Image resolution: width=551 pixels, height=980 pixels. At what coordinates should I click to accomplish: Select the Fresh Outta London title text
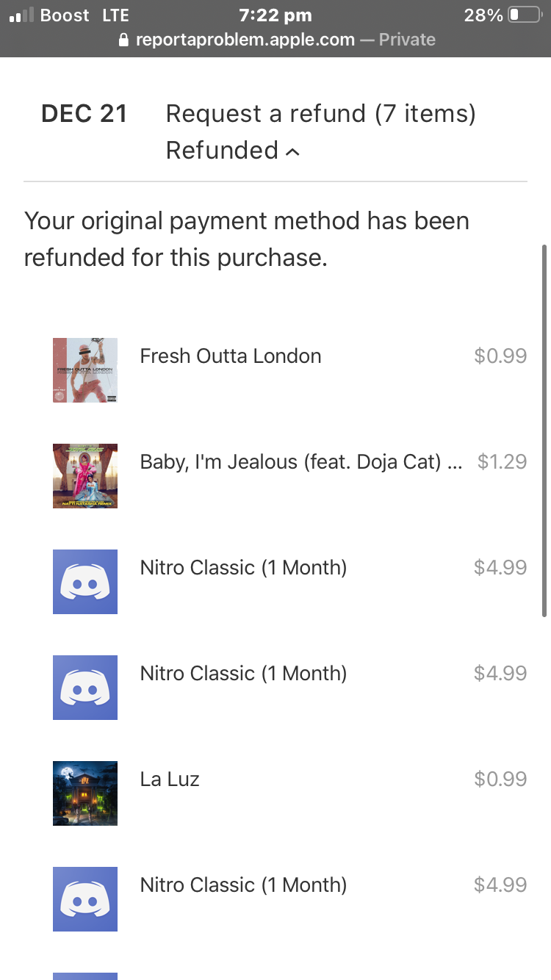tap(230, 356)
